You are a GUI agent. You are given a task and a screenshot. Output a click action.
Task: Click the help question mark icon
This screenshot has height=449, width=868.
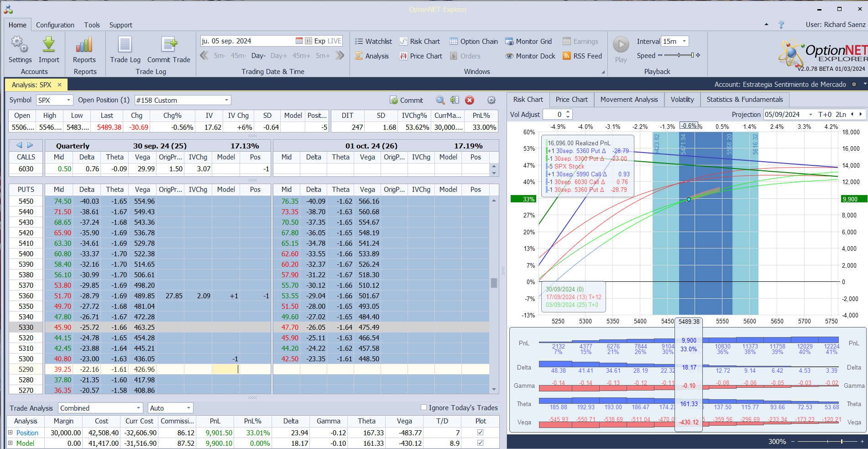[x=781, y=25]
